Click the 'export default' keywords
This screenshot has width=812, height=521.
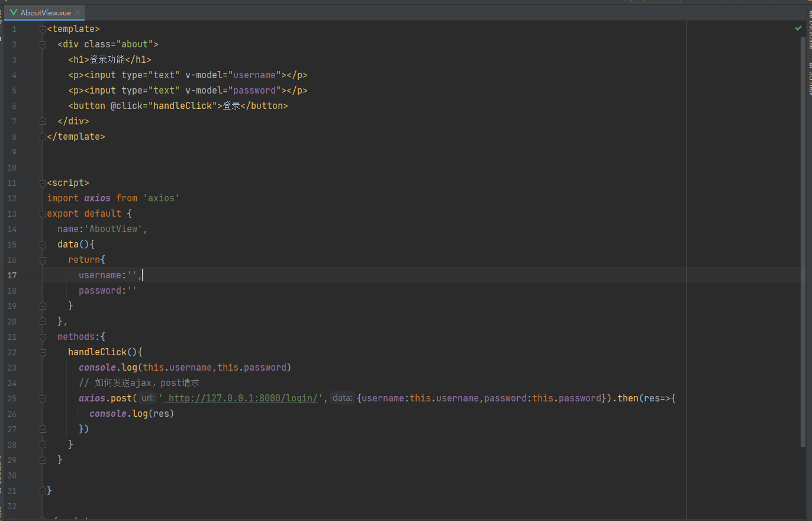coord(84,214)
